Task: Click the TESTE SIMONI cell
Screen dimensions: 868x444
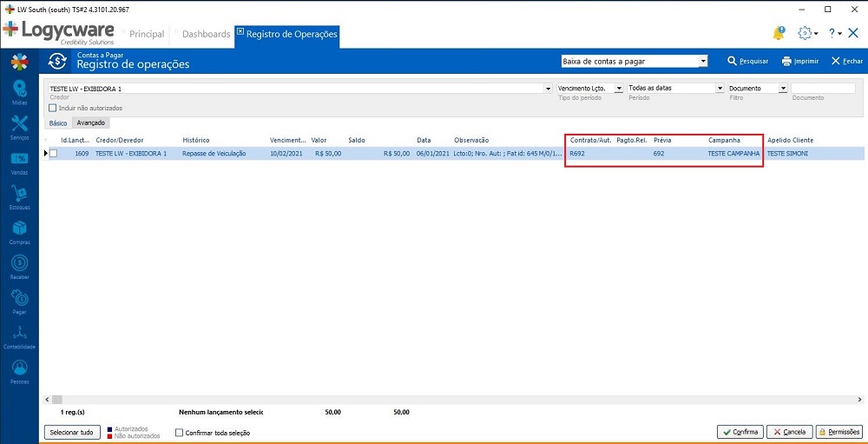Action: pyautogui.click(x=787, y=154)
